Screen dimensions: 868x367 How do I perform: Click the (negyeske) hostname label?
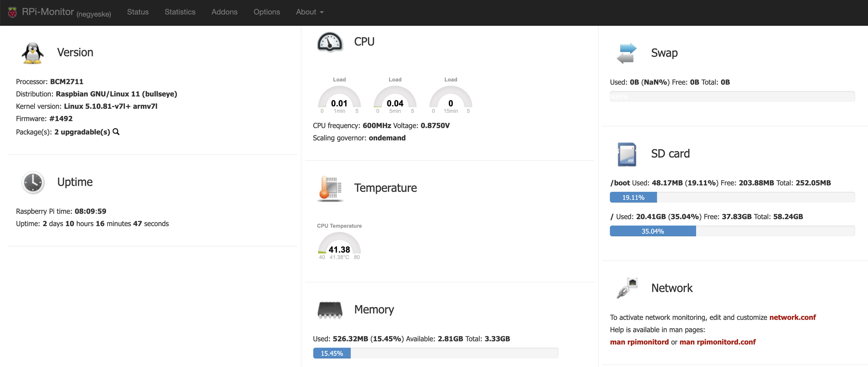pyautogui.click(x=94, y=14)
